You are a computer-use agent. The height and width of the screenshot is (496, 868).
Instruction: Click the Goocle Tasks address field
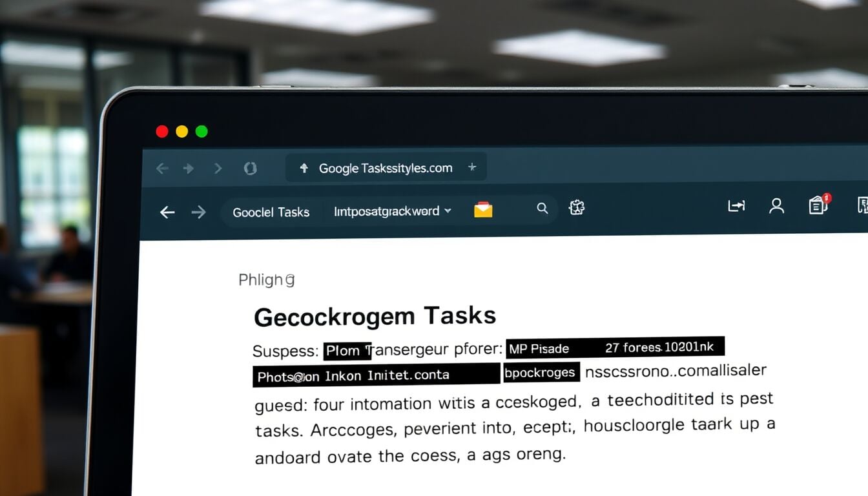pyautogui.click(x=271, y=212)
